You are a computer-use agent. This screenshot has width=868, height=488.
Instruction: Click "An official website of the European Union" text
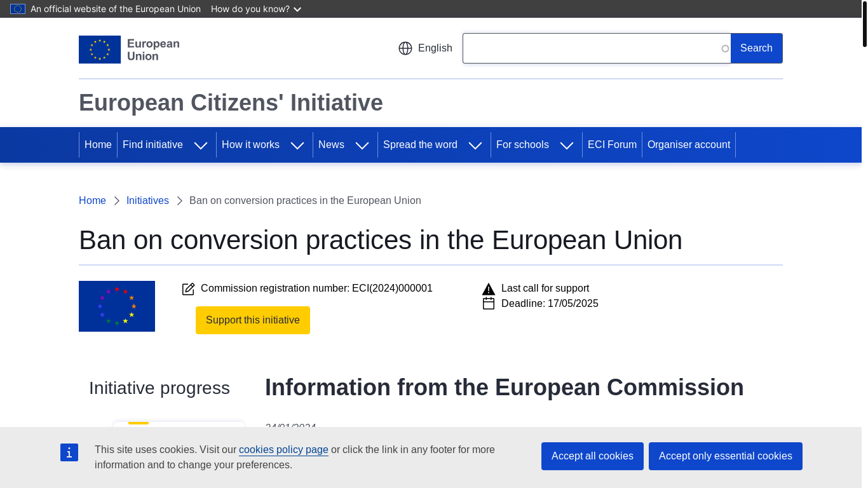tap(116, 9)
